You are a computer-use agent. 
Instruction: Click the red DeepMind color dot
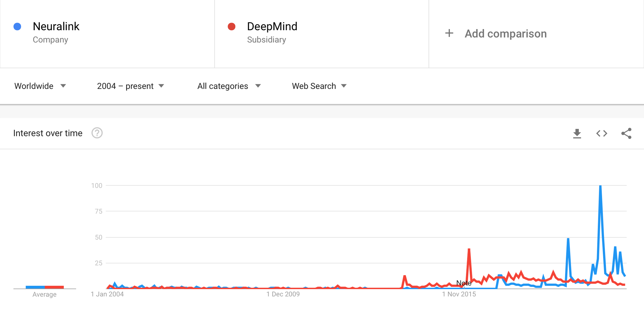(231, 27)
